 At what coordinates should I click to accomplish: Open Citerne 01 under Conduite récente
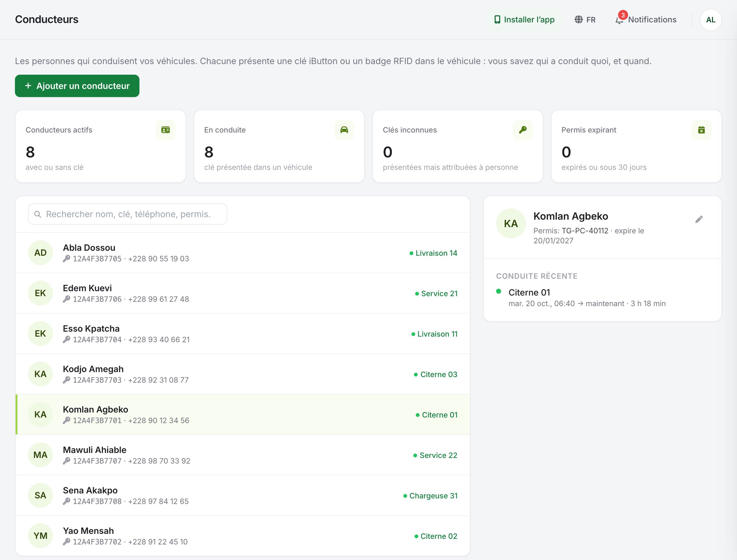click(x=529, y=292)
